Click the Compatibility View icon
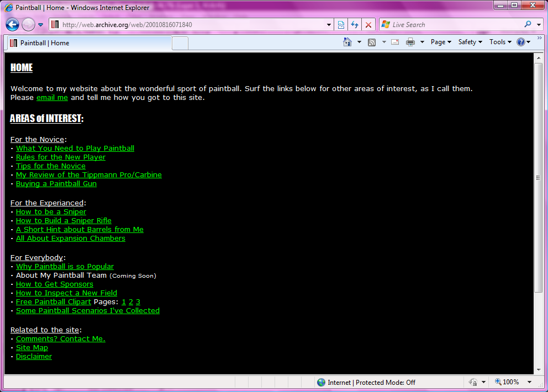548x392 pixels. (341, 24)
